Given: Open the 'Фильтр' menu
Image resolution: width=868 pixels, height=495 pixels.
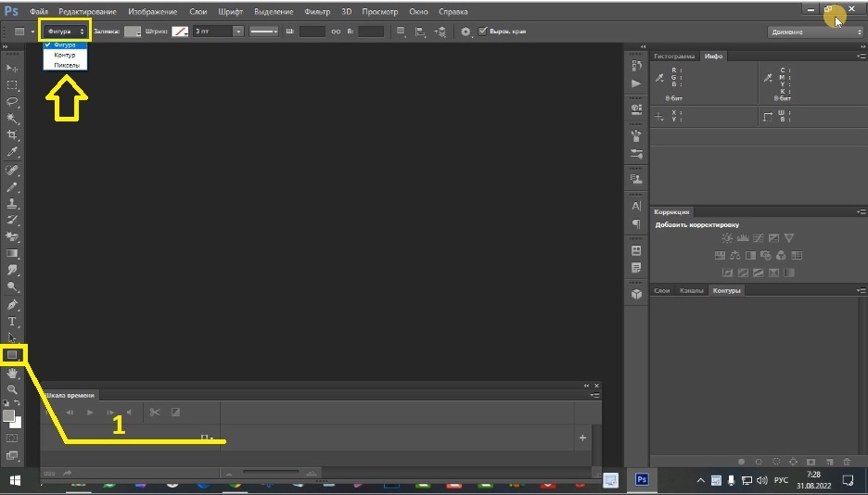Looking at the screenshot, I should [317, 12].
